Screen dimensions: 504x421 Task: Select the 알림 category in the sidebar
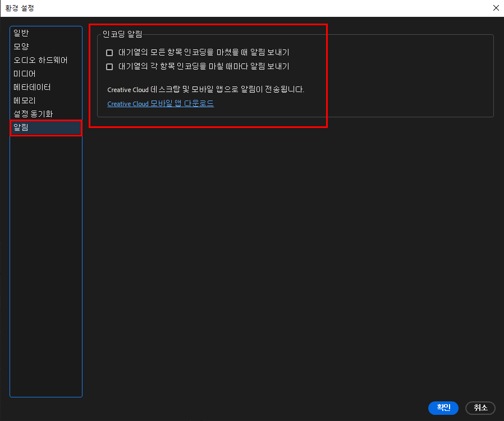[x=21, y=127]
